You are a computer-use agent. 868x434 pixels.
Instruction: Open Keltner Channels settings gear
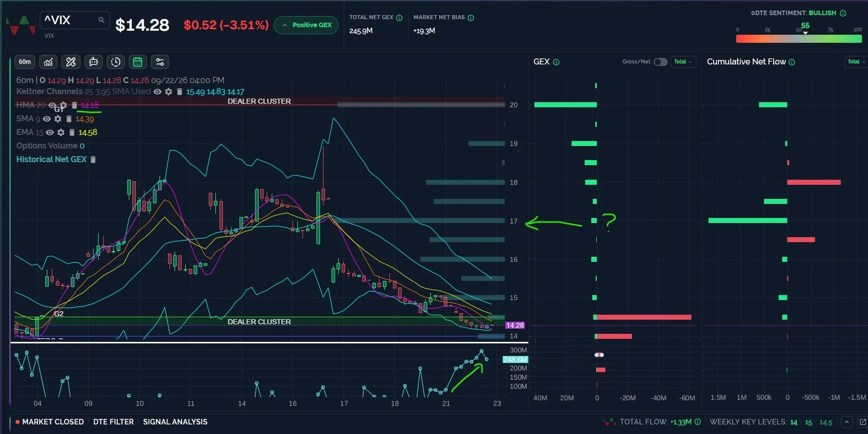tap(169, 92)
